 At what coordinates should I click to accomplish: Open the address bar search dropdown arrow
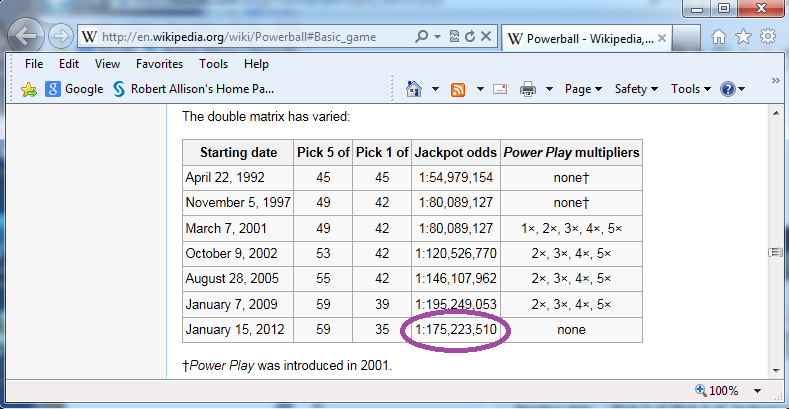click(437, 37)
